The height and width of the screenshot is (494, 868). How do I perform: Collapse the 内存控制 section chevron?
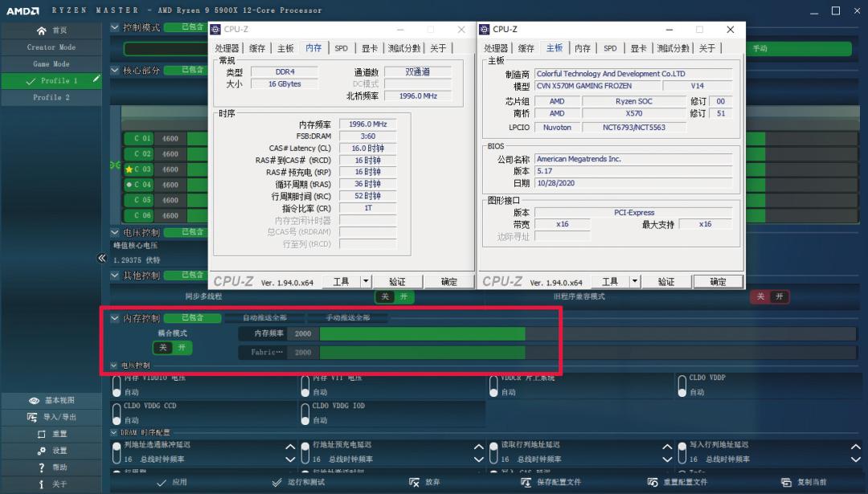115,316
